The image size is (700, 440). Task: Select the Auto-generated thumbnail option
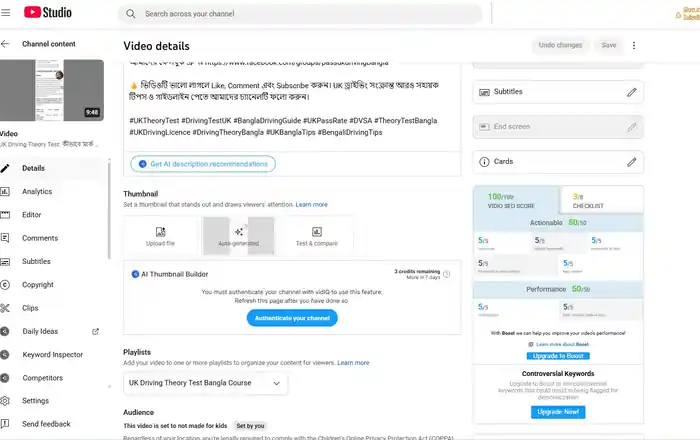239,236
